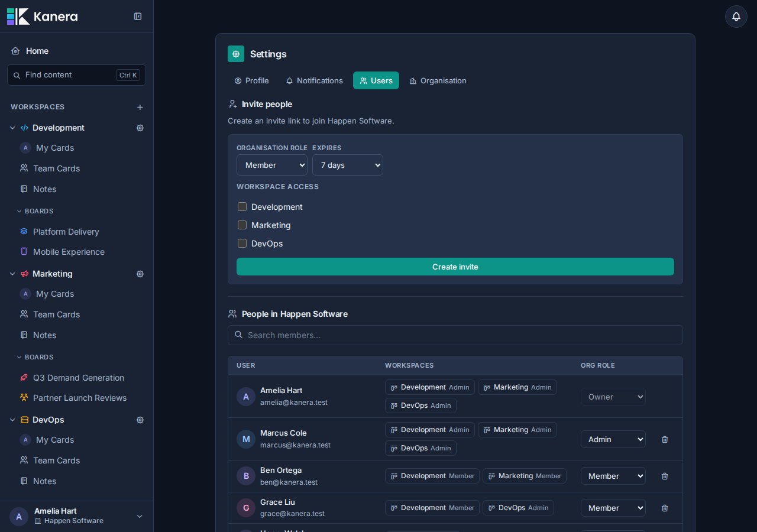Expand the account menu chevron in footer
The image size is (757, 532).
[x=140, y=516]
